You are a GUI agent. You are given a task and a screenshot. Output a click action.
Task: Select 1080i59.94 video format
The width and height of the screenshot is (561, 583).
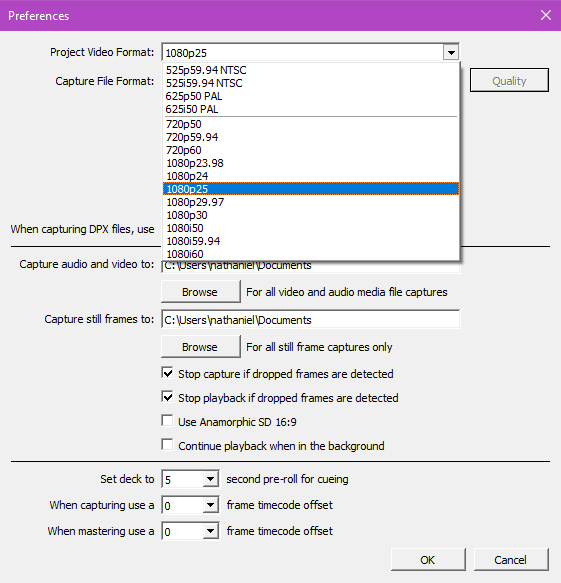pos(311,241)
